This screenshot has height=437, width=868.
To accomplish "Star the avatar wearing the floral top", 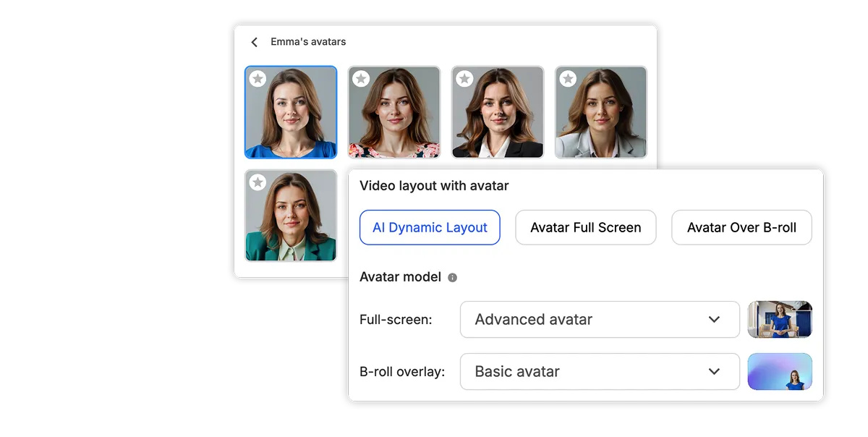I will coord(361,79).
